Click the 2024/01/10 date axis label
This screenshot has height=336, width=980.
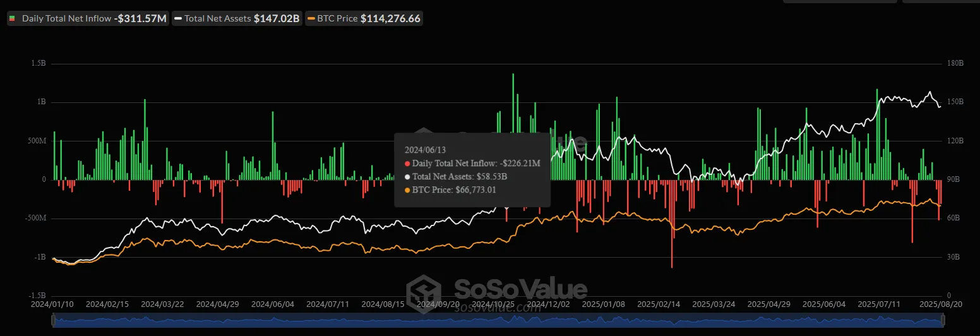coord(52,304)
